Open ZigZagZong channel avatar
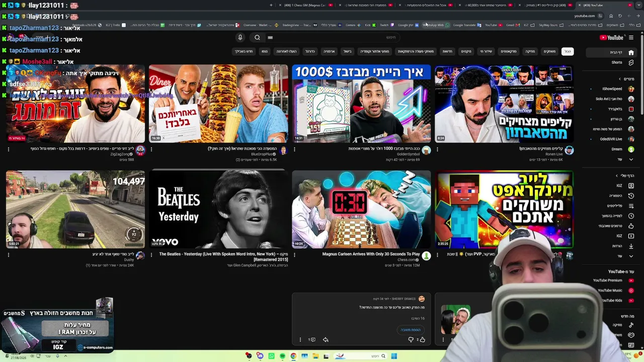 click(x=140, y=150)
